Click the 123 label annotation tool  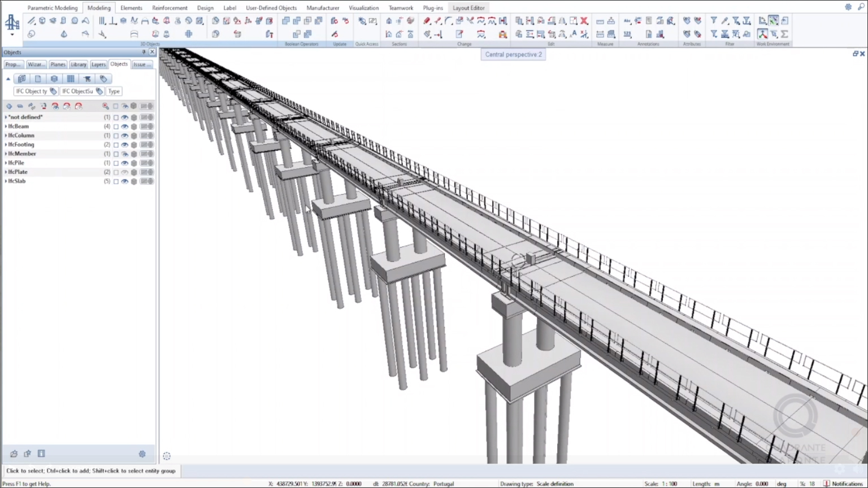coord(627,34)
